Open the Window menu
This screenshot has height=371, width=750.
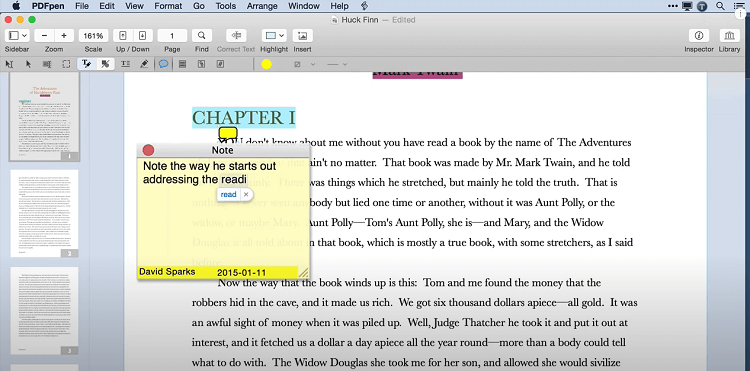[304, 6]
